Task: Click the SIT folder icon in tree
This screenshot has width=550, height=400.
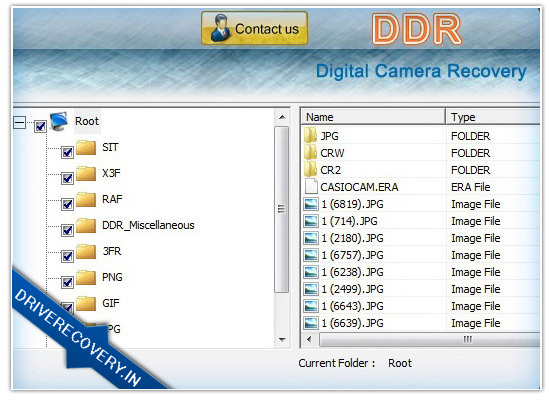Action: pyautogui.click(x=86, y=148)
